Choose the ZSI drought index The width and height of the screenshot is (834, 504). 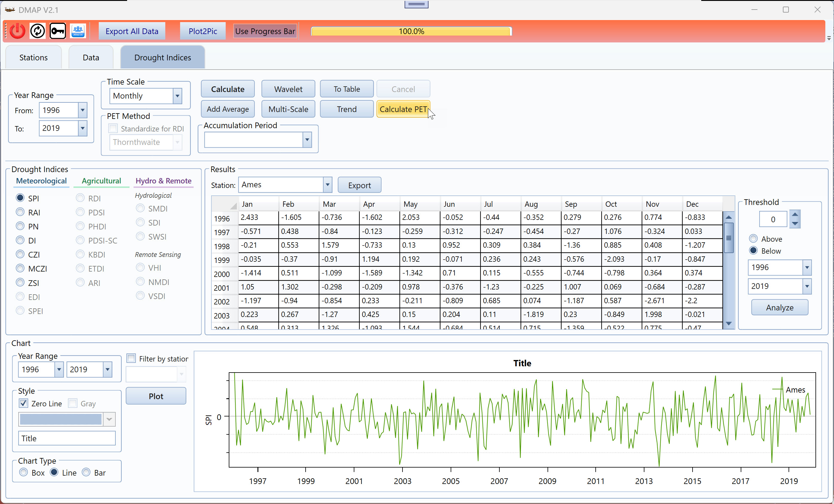[x=20, y=282]
